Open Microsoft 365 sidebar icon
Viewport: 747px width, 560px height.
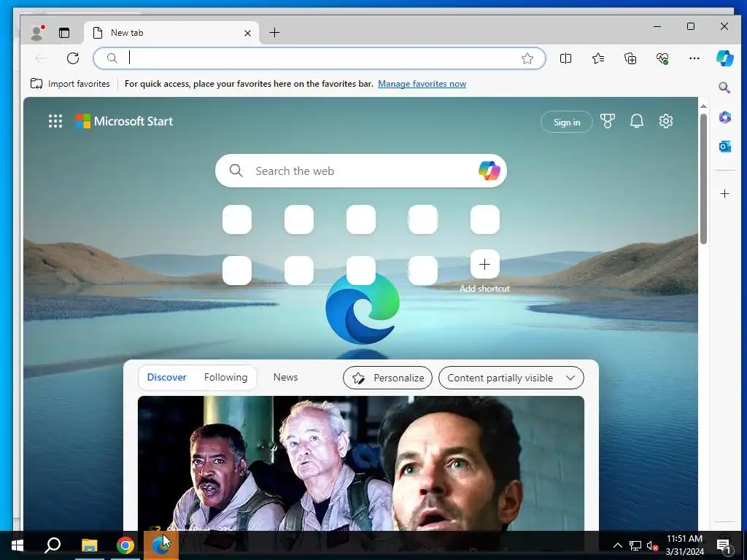724,117
